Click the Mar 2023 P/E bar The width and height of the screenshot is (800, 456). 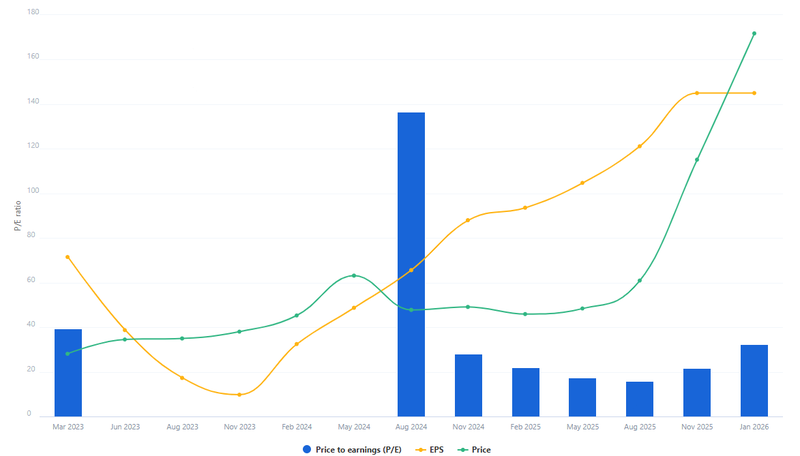(68, 372)
